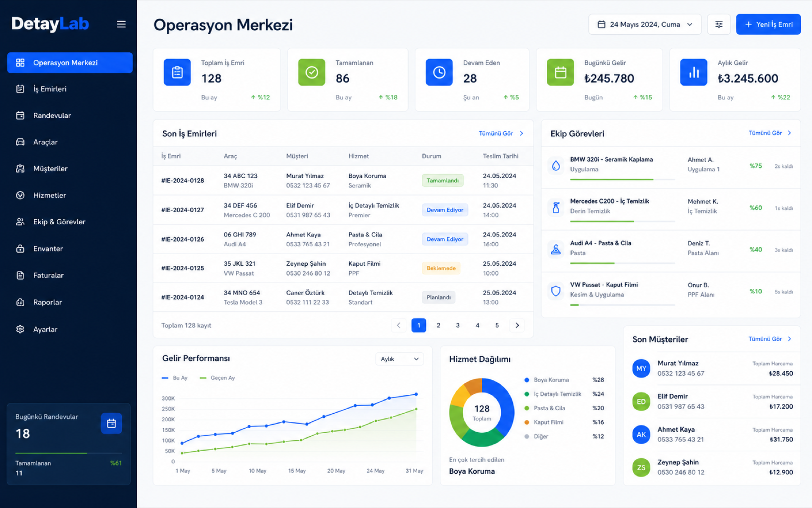Click the shield icon for VW Passat task
Image resolution: width=812 pixels, height=508 pixels.
[556, 291]
